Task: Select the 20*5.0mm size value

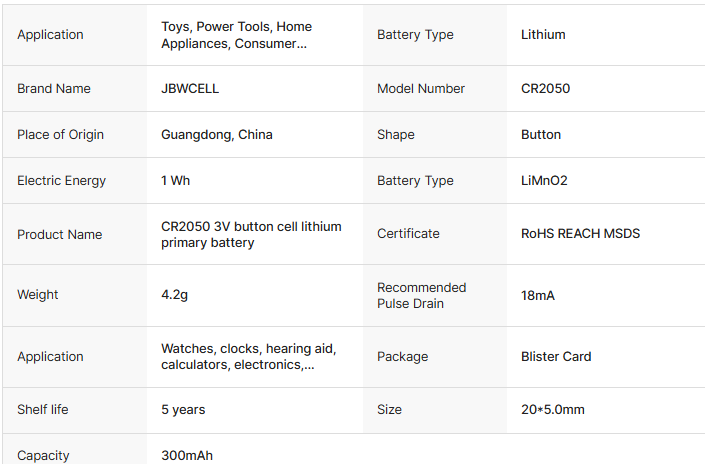Action: (553, 410)
